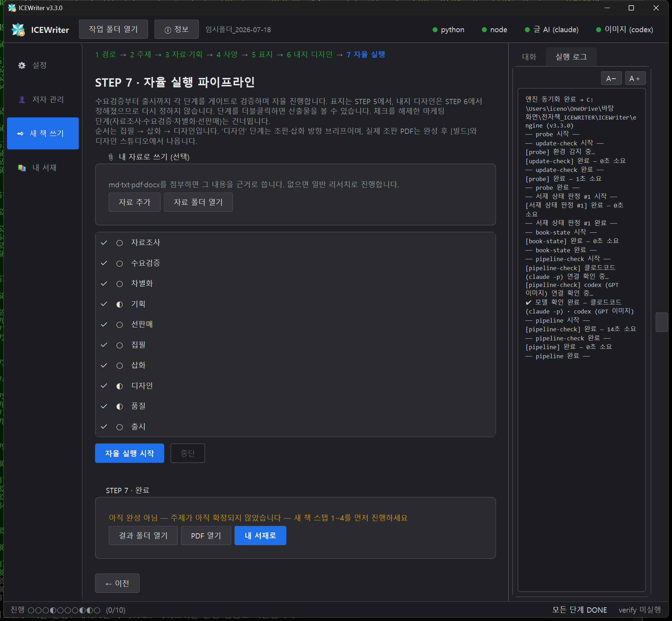This screenshot has height=621, width=672.
Task: Go to step 2 주제 in breadcrumb
Action: pyautogui.click(x=140, y=55)
